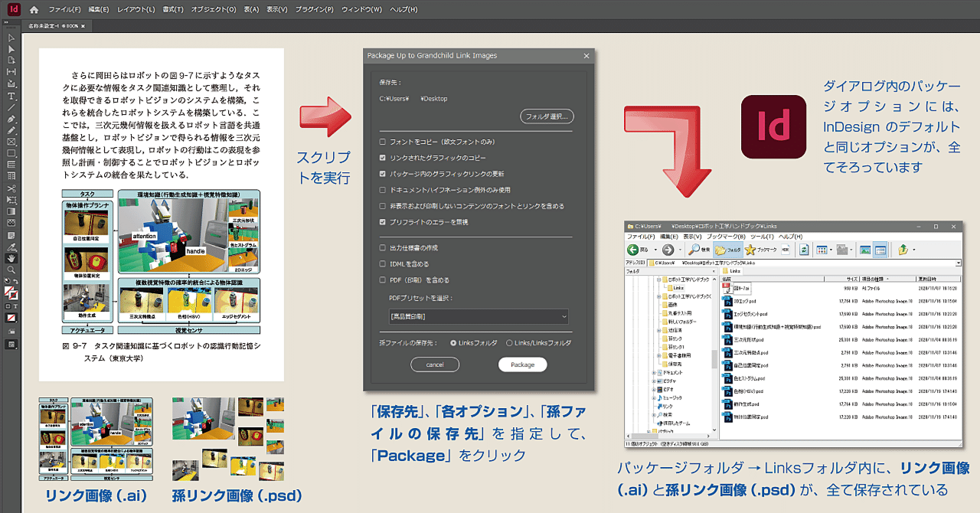Click the Folders icon in the Explorer toolbar
Image resolution: width=980 pixels, height=513 pixels.
(x=726, y=250)
